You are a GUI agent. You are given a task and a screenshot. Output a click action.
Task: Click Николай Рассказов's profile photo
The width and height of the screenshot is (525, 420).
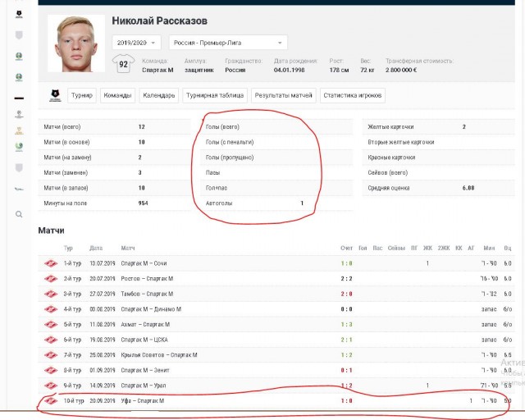tap(76, 43)
